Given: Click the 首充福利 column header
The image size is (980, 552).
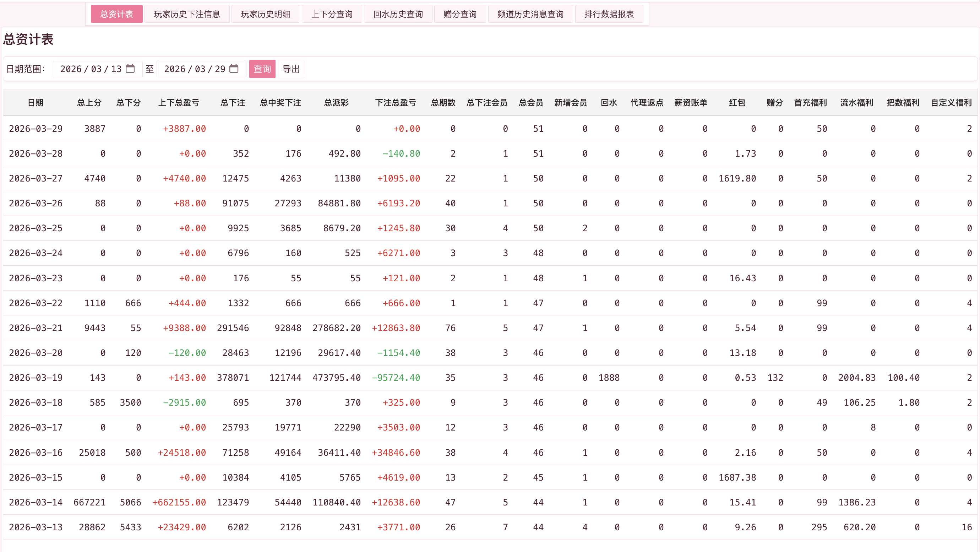Looking at the screenshot, I should pos(811,102).
